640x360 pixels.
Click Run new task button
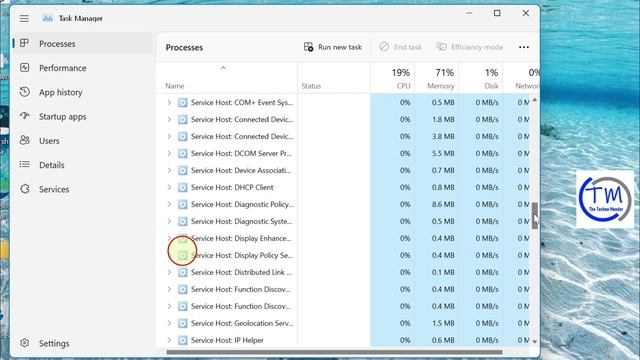point(333,47)
